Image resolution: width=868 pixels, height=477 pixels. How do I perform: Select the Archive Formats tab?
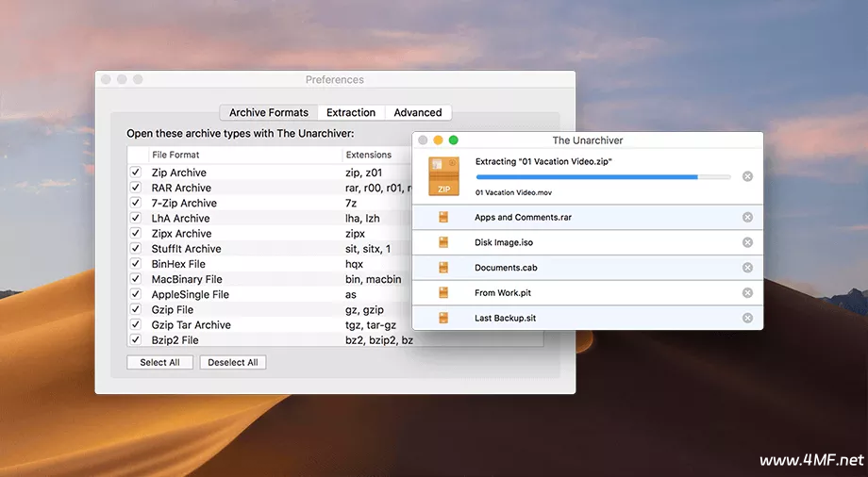pyautogui.click(x=269, y=112)
